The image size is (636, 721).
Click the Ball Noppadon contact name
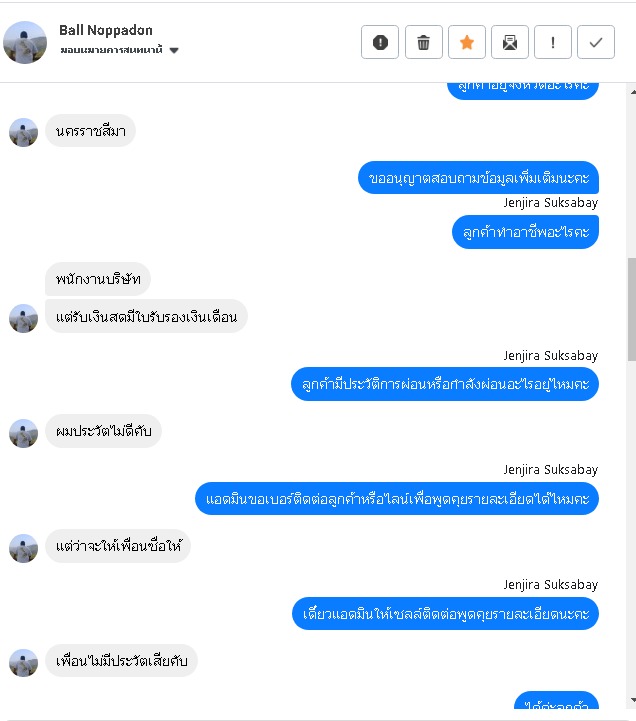tap(106, 30)
